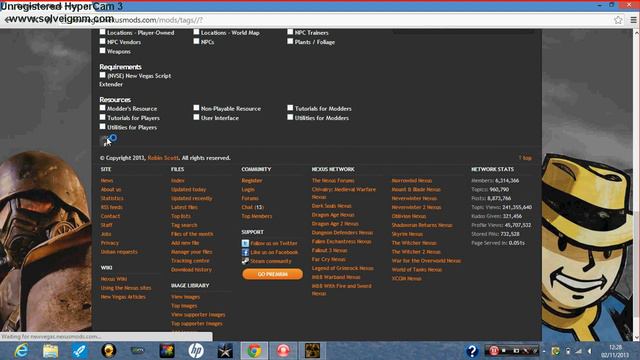Tick the Non-Playable Resource checkbox
The height and width of the screenshot is (360, 640).
click(196, 108)
